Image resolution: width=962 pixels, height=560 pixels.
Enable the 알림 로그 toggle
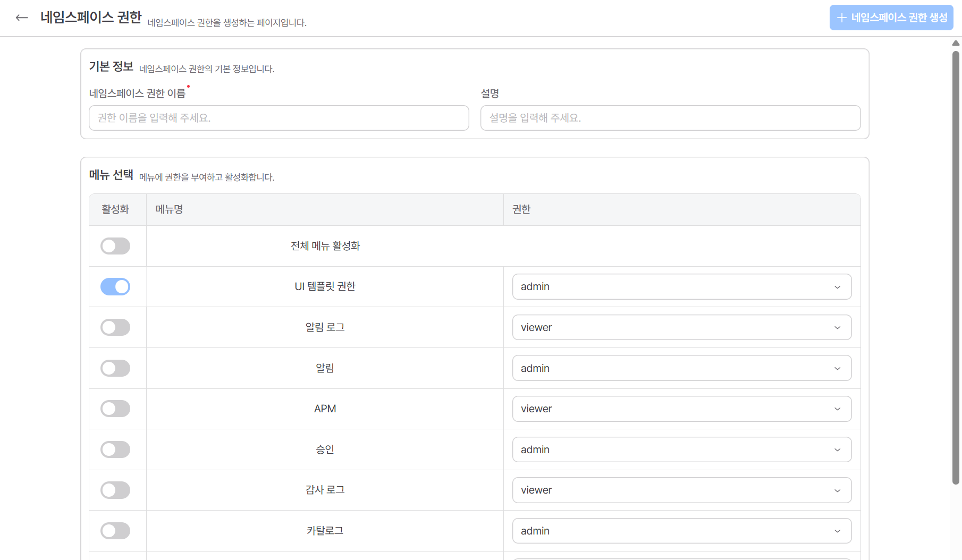[x=115, y=327]
